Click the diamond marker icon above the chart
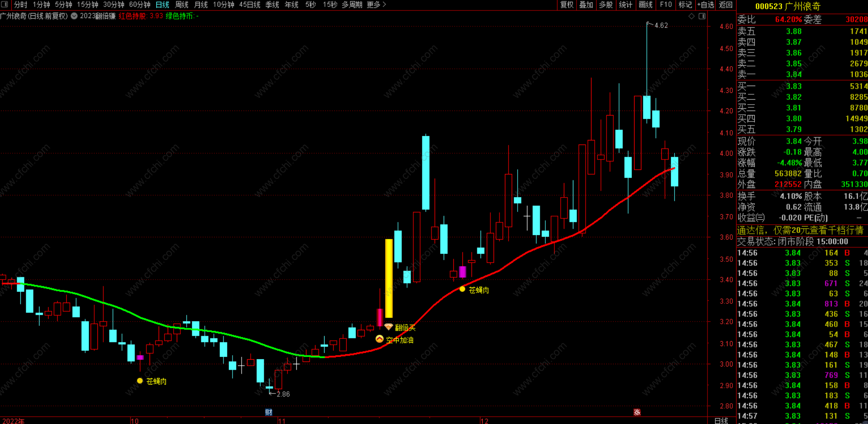Image resolution: width=868 pixels, height=424 pixels. (x=692, y=16)
